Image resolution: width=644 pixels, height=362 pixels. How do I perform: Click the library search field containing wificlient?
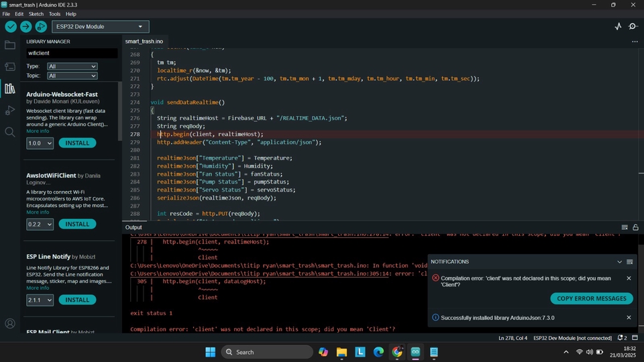click(x=70, y=53)
